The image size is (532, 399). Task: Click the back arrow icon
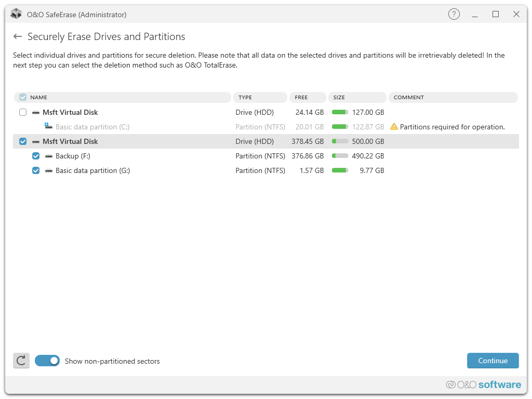pyautogui.click(x=18, y=36)
